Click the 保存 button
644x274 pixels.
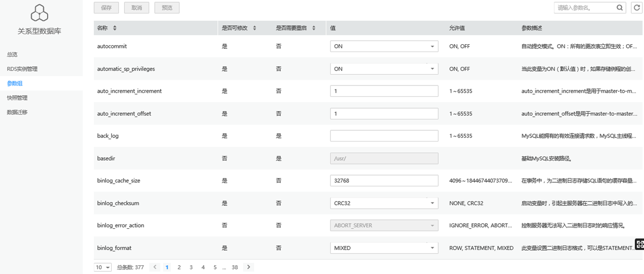(x=106, y=8)
